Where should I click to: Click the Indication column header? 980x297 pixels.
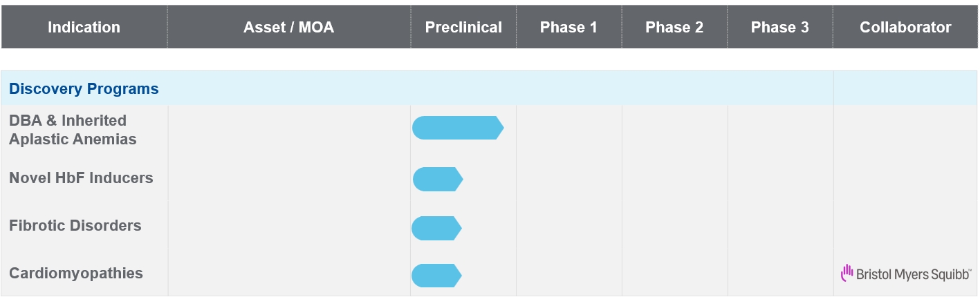tap(84, 28)
